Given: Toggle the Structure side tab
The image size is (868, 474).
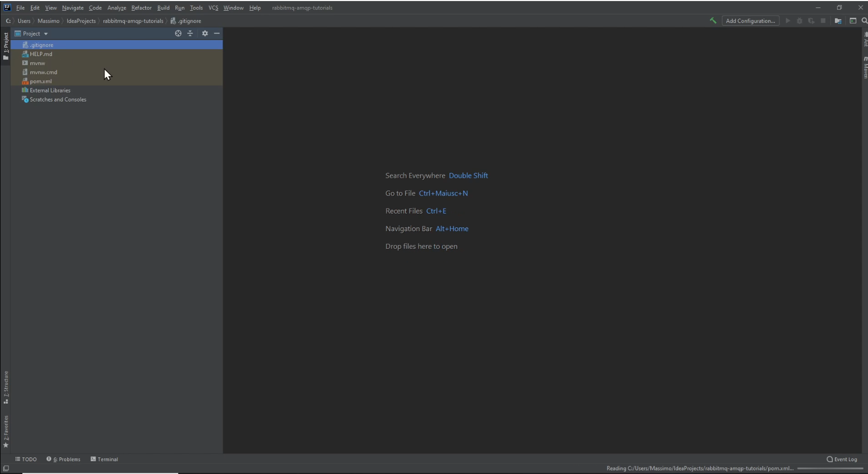Looking at the screenshot, I should tap(6, 388).
